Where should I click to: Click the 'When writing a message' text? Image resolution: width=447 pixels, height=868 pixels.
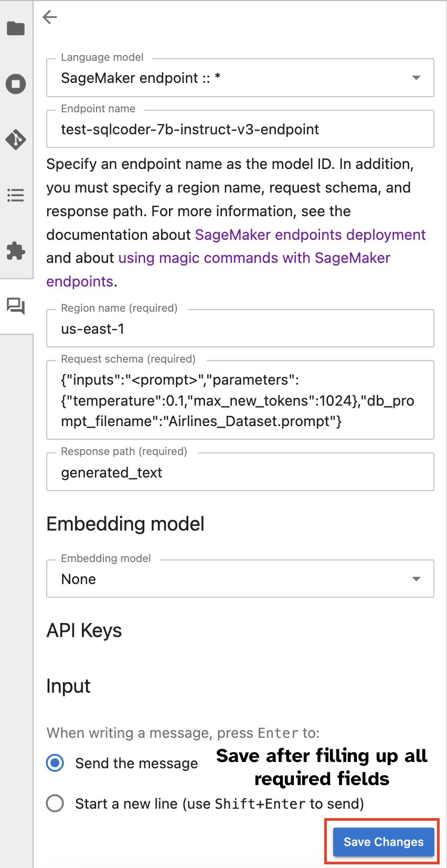[x=183, y=733]
